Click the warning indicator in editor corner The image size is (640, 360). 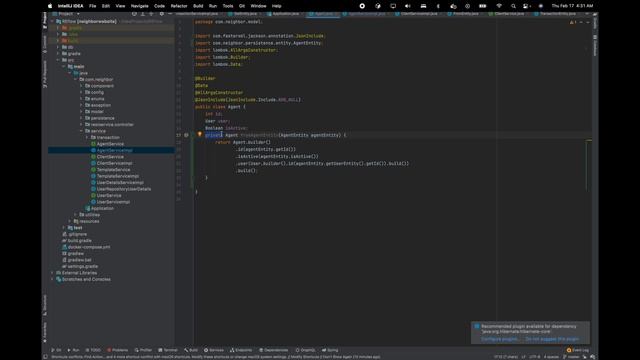tap(573, 22)
